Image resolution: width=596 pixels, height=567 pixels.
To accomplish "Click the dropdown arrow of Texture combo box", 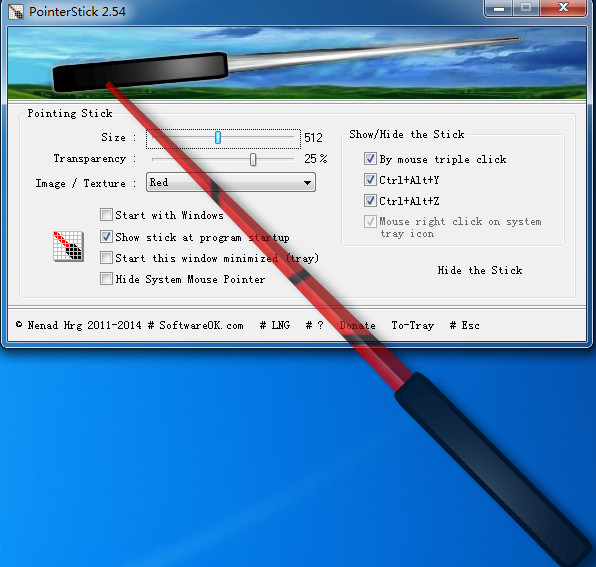I will pyautogui.click(x=307, y=183).
